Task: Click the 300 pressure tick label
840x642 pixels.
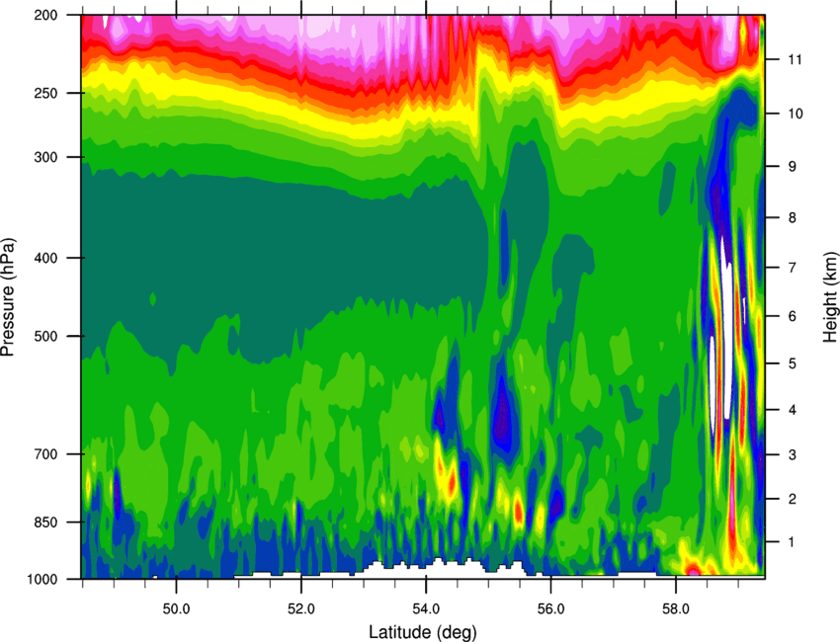Action: [47, 157]
